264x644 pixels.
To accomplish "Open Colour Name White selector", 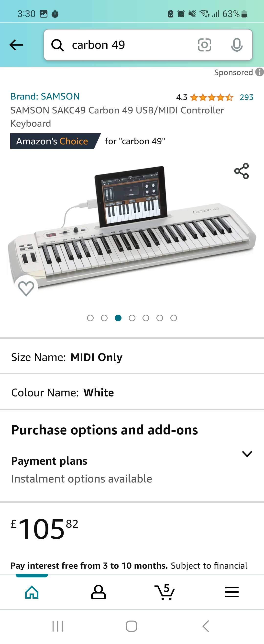I will (x=132, y=392).
